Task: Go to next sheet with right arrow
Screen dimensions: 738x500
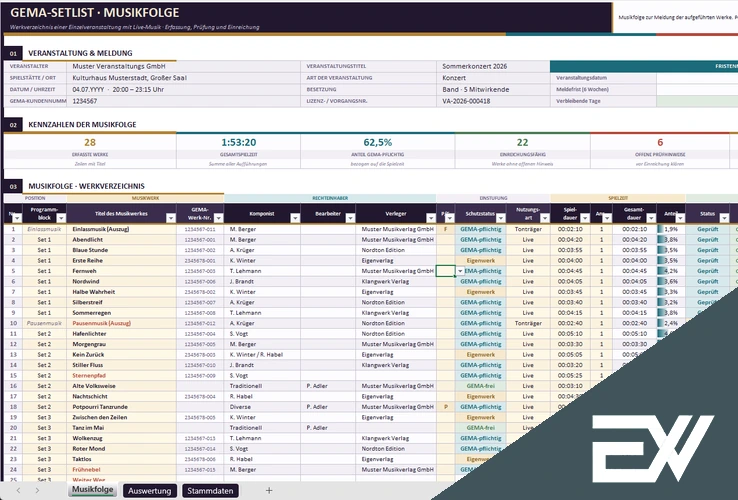Action: coord(37,491)
